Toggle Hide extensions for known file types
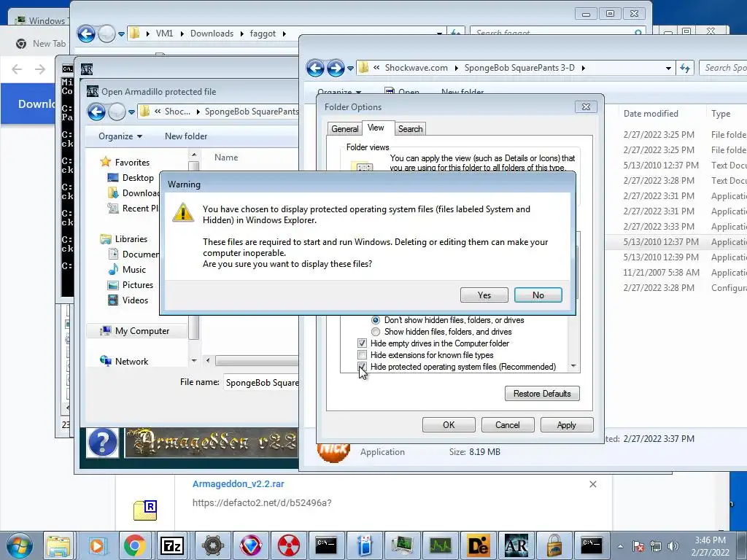The height and width of the screenshot is (560, 747). pyautogui.click(x=362, y=355)
